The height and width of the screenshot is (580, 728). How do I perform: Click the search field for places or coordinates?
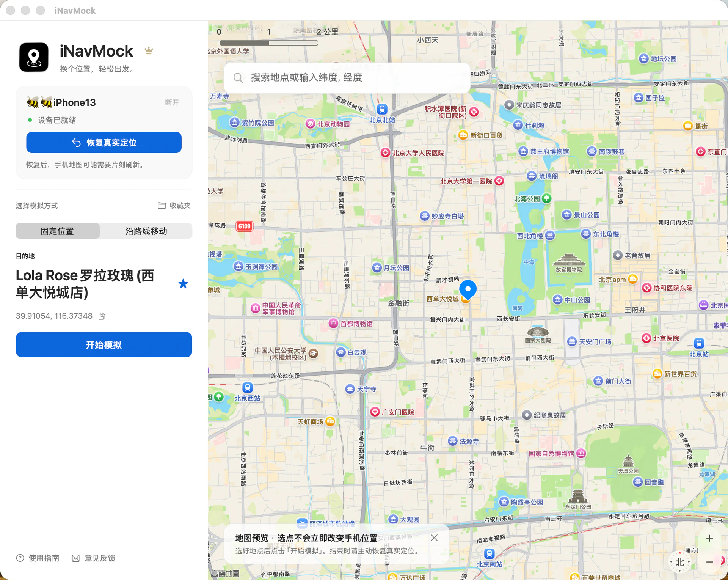coord(347,78)
